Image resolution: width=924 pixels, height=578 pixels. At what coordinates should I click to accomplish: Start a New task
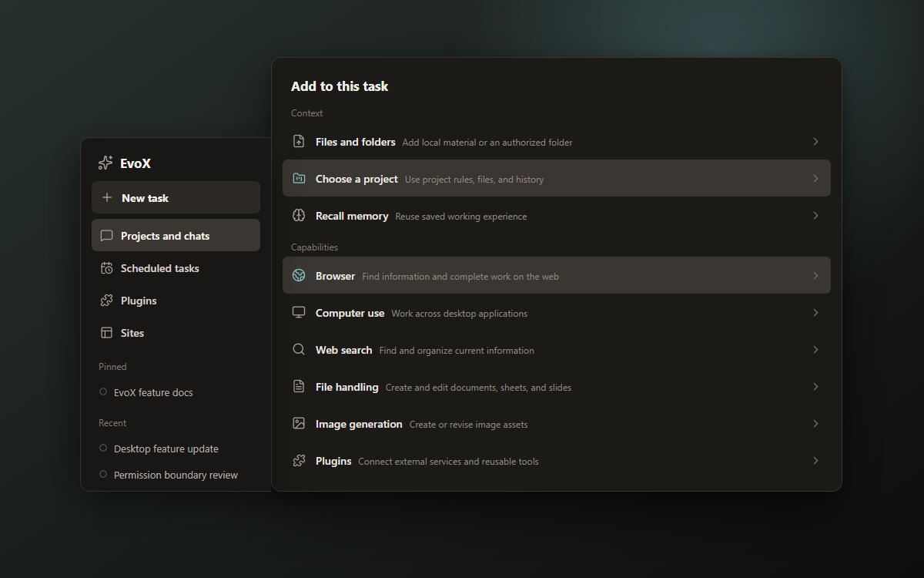point(176,197)
